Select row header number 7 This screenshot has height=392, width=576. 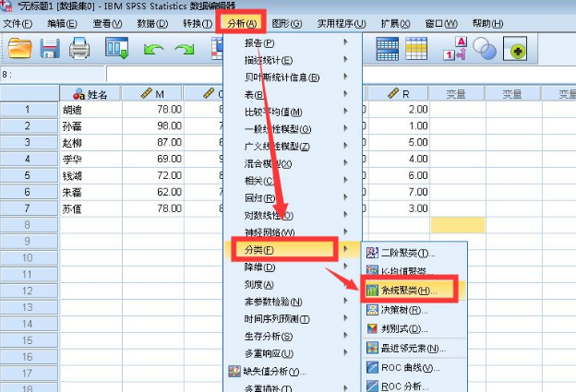tap(29, 208)
